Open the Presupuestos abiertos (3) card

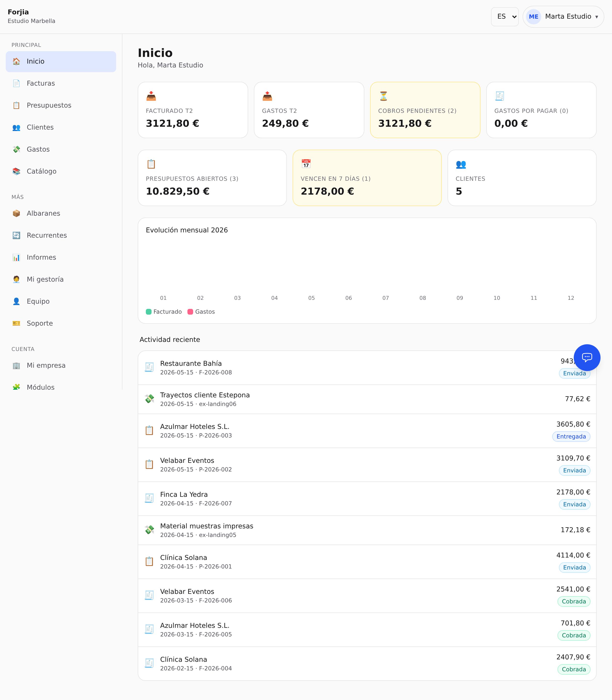coord(212,178)
